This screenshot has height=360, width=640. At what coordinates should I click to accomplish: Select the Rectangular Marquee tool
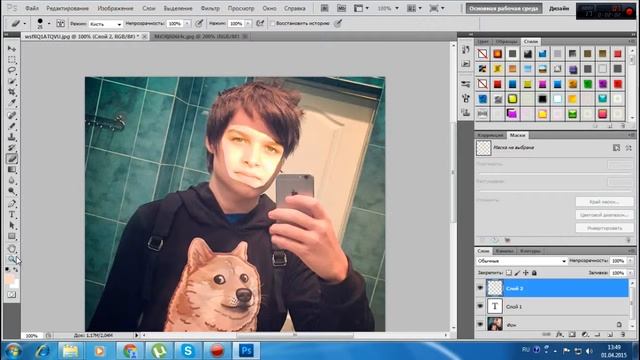click(12, 60)
